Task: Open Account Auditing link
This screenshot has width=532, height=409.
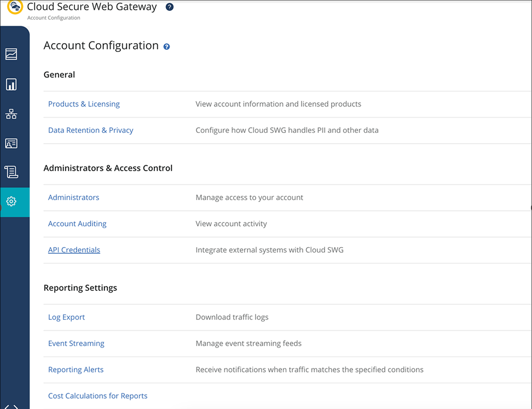Action: click(x=77, y=224)
